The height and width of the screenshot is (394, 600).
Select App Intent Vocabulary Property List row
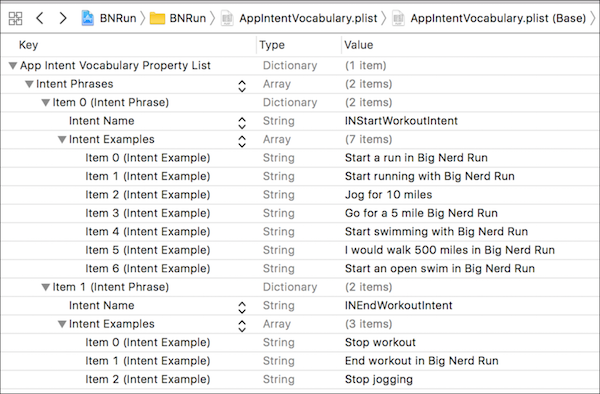click(300, 65)
